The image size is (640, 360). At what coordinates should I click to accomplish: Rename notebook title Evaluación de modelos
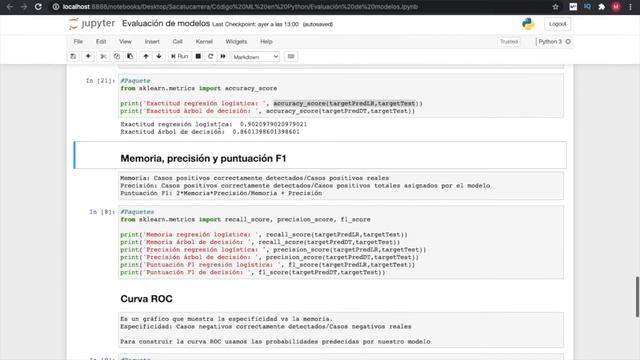tap(166, 24)
